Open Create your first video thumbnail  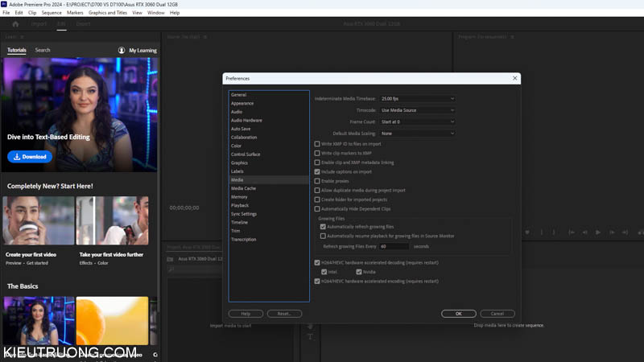pos(39,220)
